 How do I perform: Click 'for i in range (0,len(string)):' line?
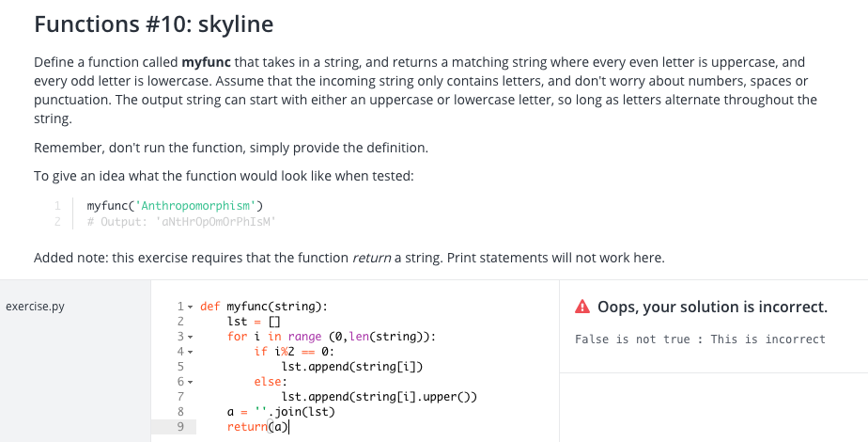(332, 337)
